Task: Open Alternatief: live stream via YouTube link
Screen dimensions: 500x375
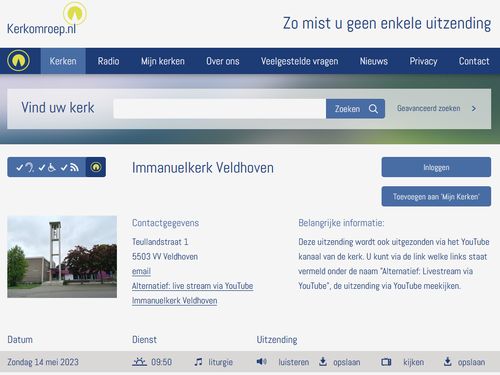Action: click(x=193, y=286)
